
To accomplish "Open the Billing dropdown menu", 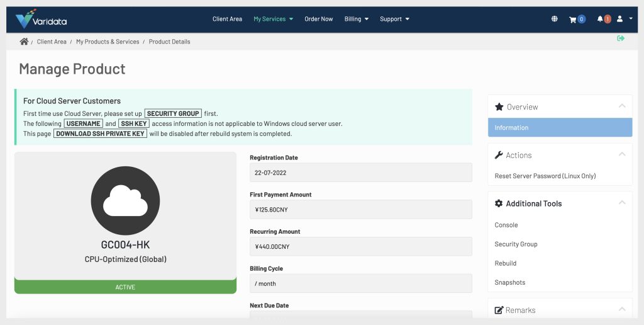I will pyautogui.click(x=356, y=19).
